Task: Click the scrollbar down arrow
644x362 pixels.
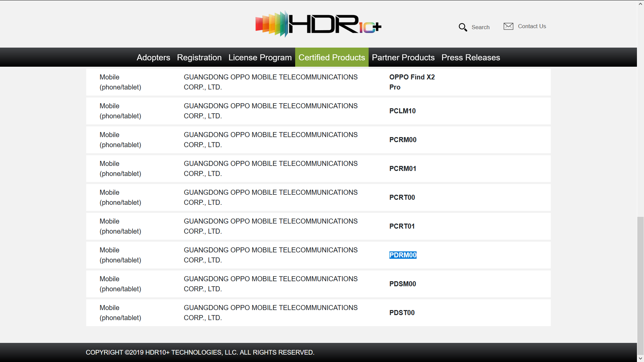Action: (640, 358)
